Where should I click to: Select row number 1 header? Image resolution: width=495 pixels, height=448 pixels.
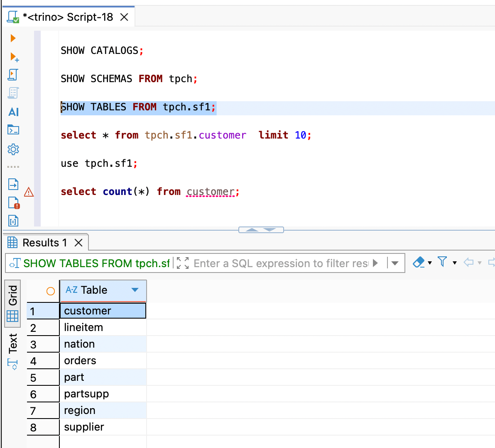tap(43, 311)
